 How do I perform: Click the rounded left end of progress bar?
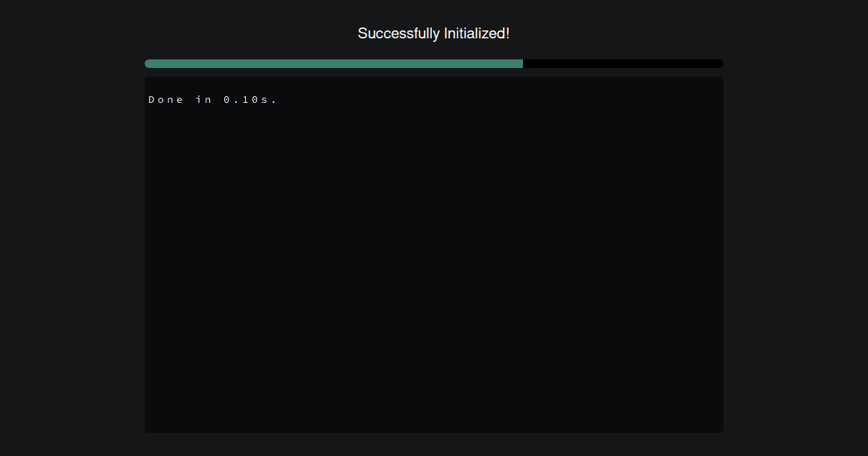(x=148, y=64)
